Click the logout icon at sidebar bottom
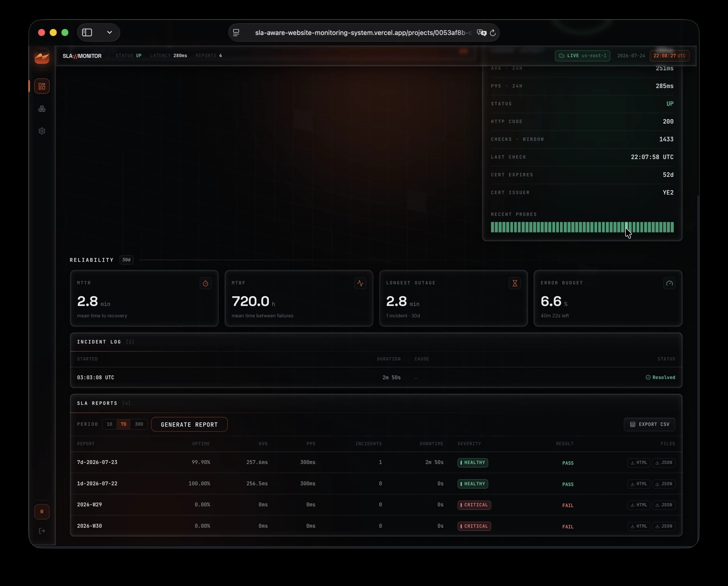Screen dimensions: 728x586 point(42,531)
